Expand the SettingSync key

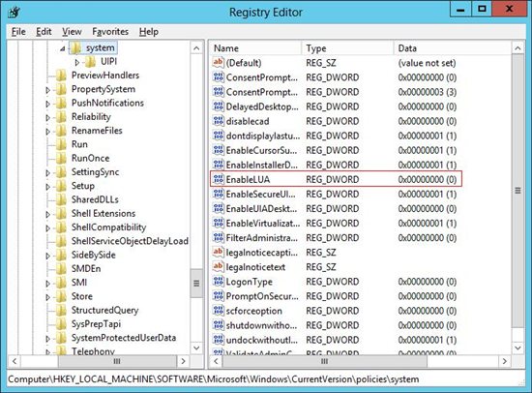coord(47,173)
